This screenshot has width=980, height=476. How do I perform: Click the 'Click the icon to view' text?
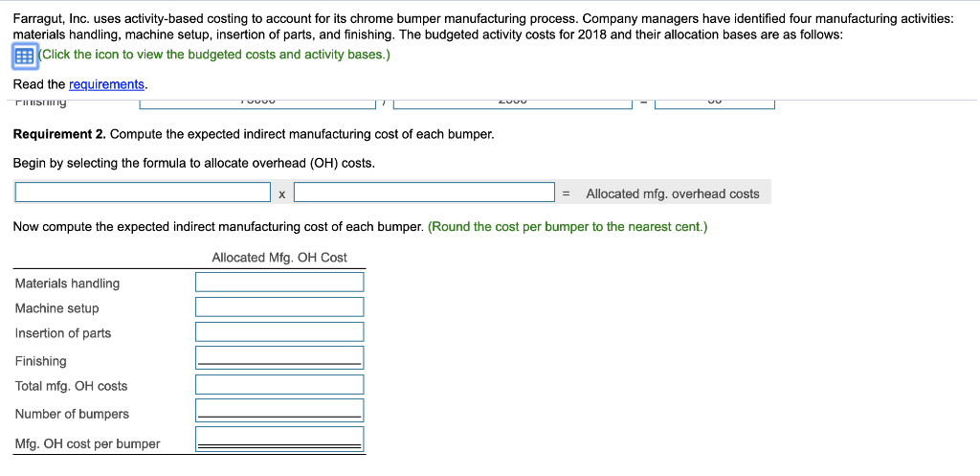pos(213,55)
